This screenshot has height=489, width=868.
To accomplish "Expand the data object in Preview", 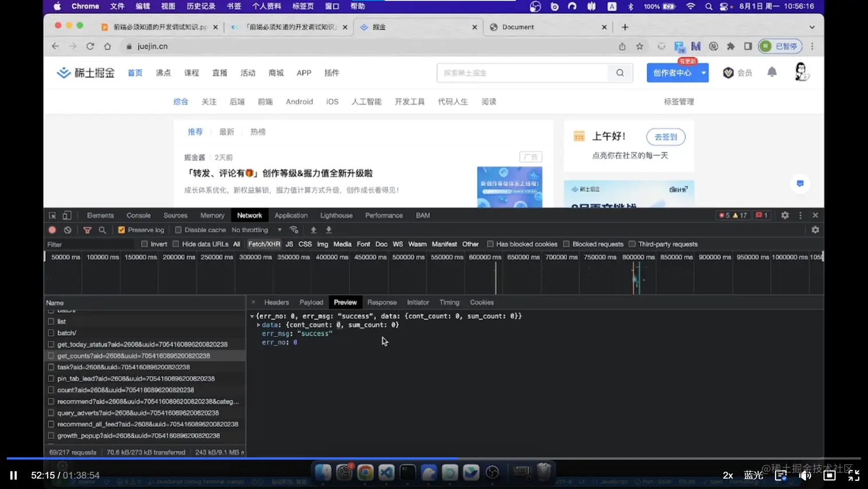I will (258, 325).
